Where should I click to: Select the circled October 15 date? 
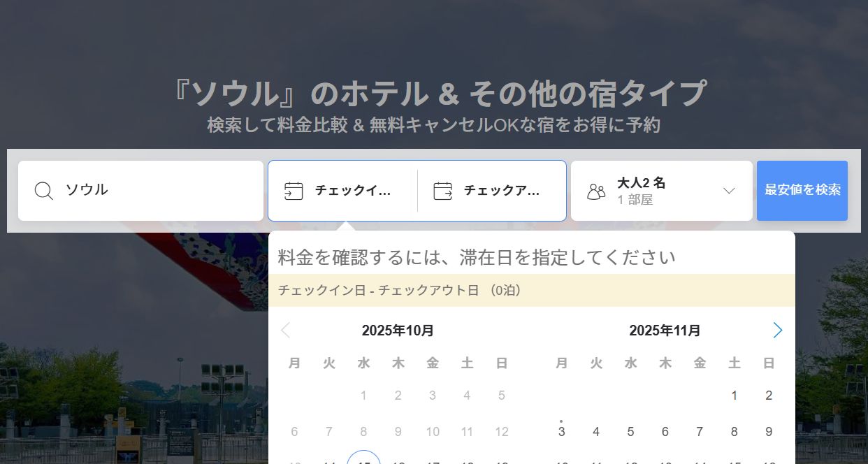[x=363, y=460]
